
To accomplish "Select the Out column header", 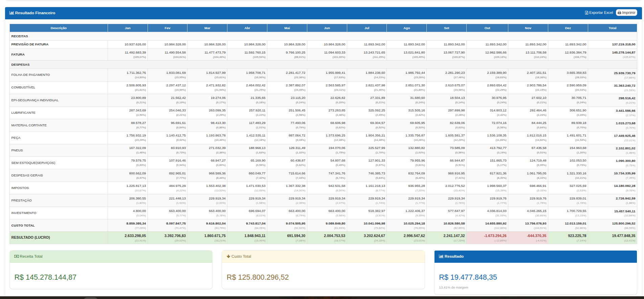I will pyautogui.click(x=487, y=28).
